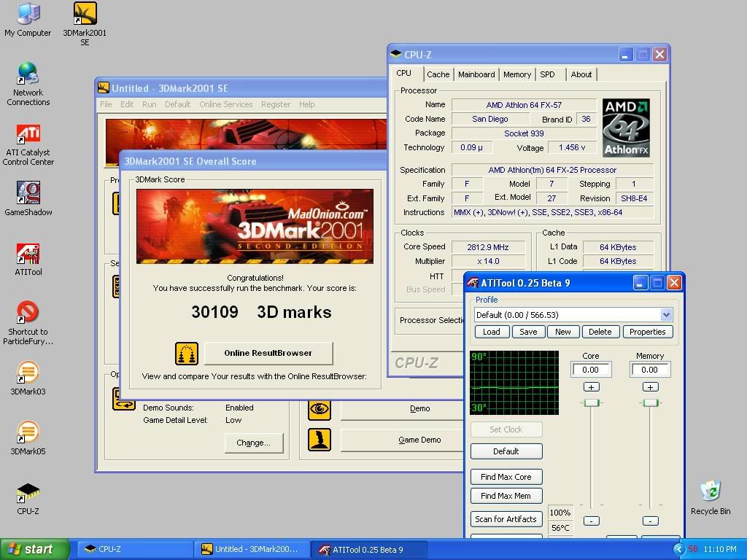This screenshot has height=560, width=747.
Task: Click the Core clock slider handle
Action: pos(591,403)
